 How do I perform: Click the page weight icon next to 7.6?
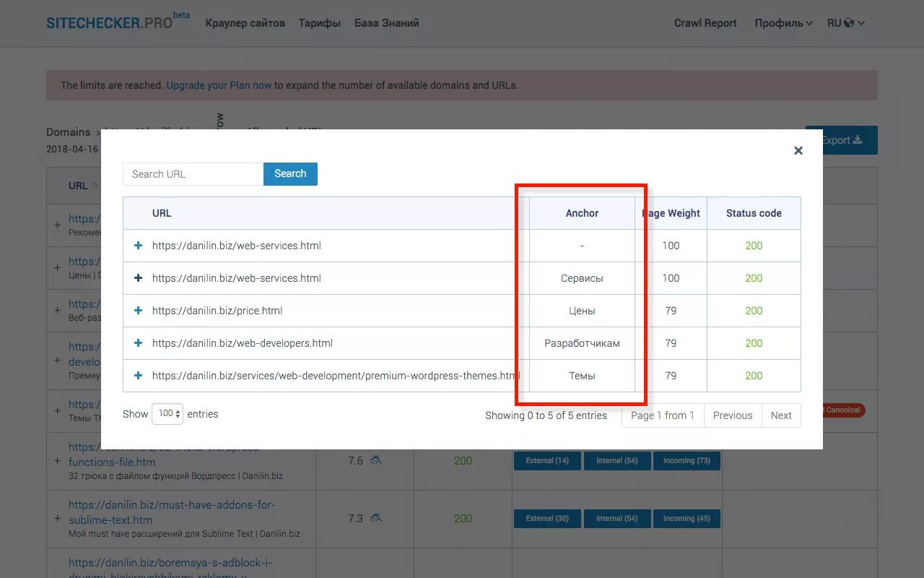tap(376, 460)
